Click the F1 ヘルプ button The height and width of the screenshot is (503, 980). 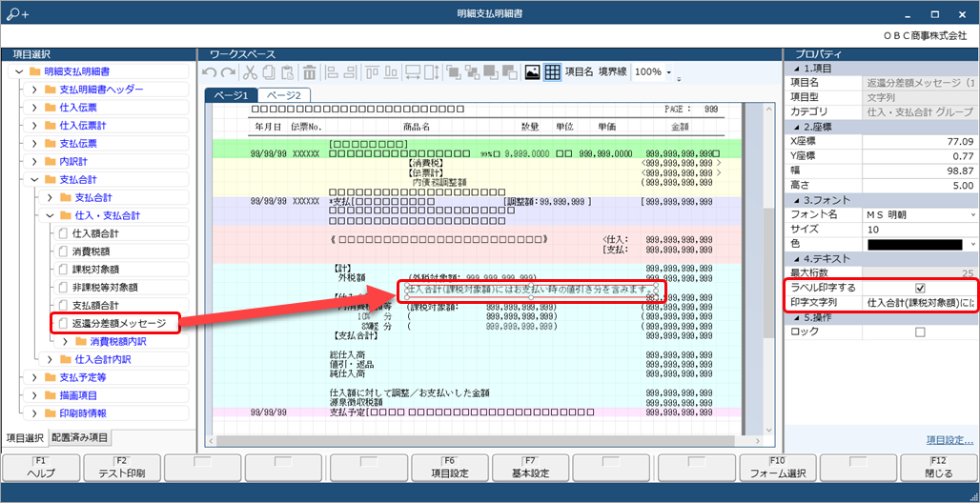41,468
